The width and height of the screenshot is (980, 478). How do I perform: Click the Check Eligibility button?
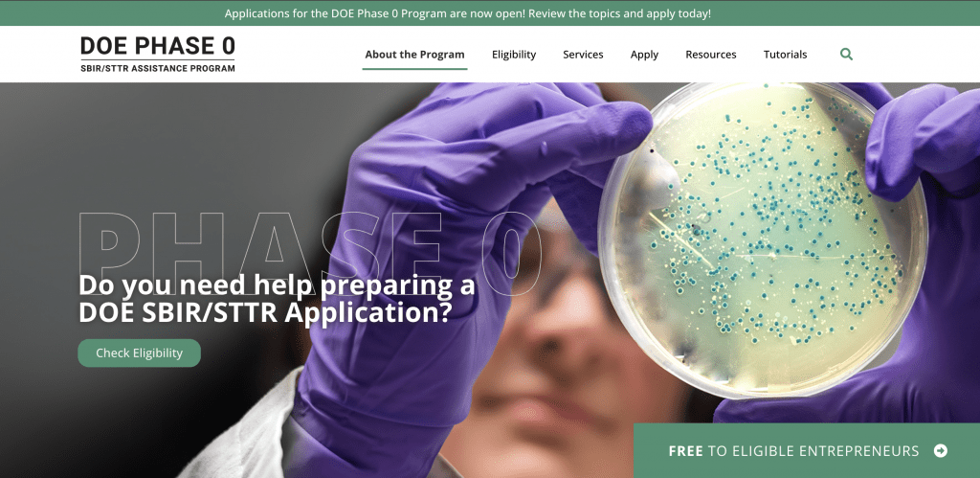pyautogui.click(x=140, y=353)
